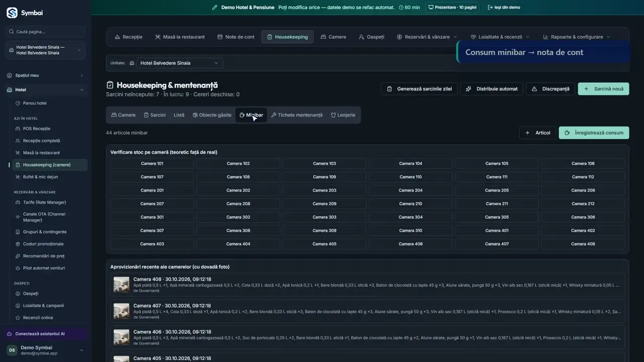This screenshot has height=362, width=644.
Task: Click the Symbai logo icon
Action: click(x=12, y=13)
